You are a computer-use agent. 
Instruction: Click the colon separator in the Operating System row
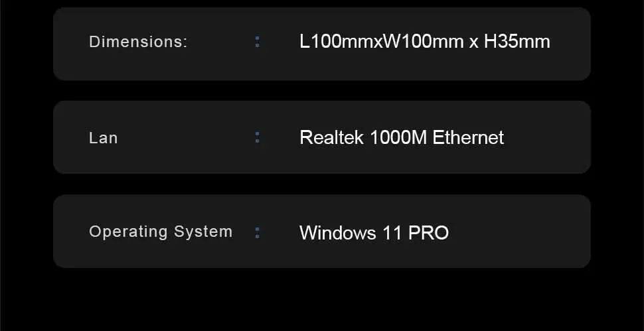(x=258, y=232)
